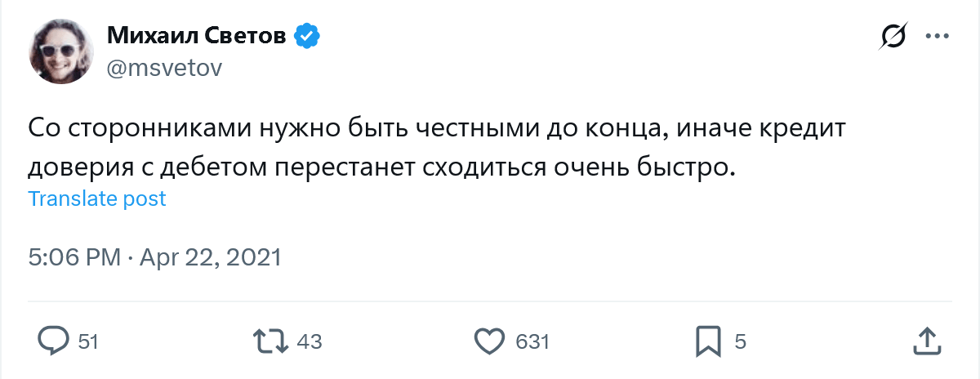Click the 5:06 PM time text
The image size is (980, 379).
click(74, 258)
